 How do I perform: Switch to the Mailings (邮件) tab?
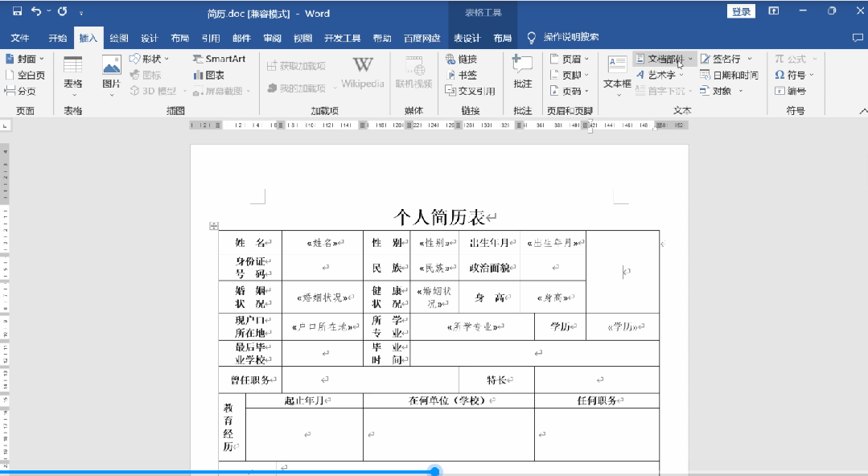click(241, 38)
